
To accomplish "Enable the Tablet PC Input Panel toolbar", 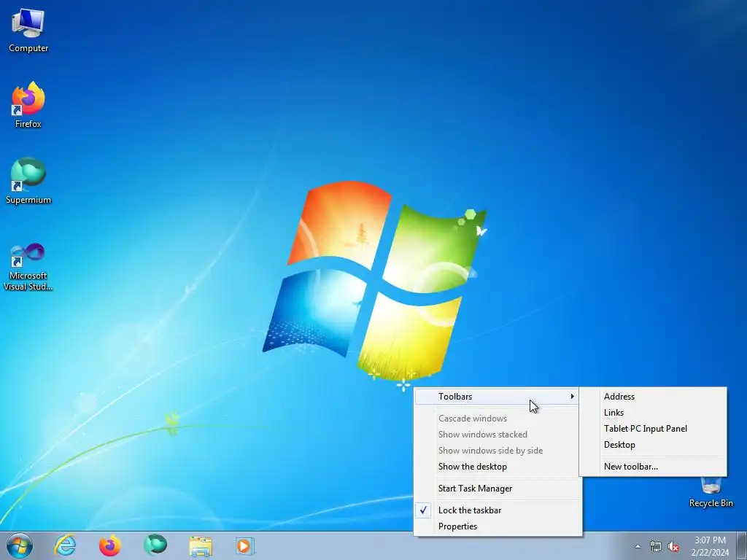I will tap(653, 429).
